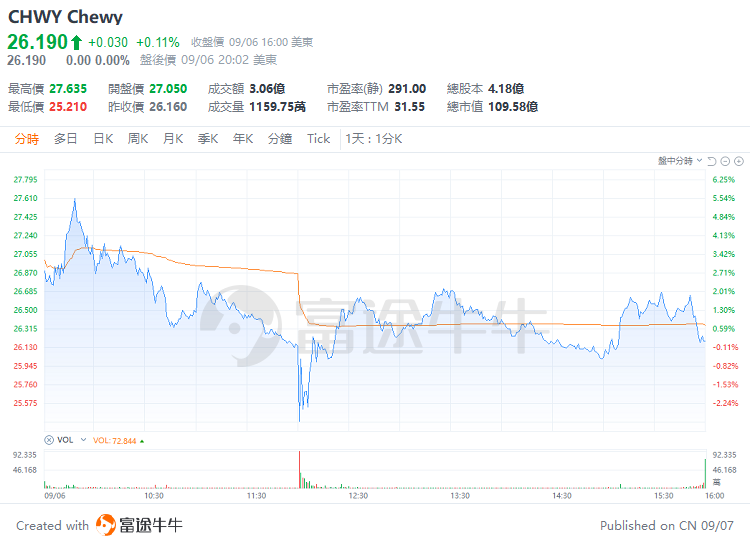750x546 pixels.
Task: Open the 分鐘 chart tab
Action: point(280,139)
